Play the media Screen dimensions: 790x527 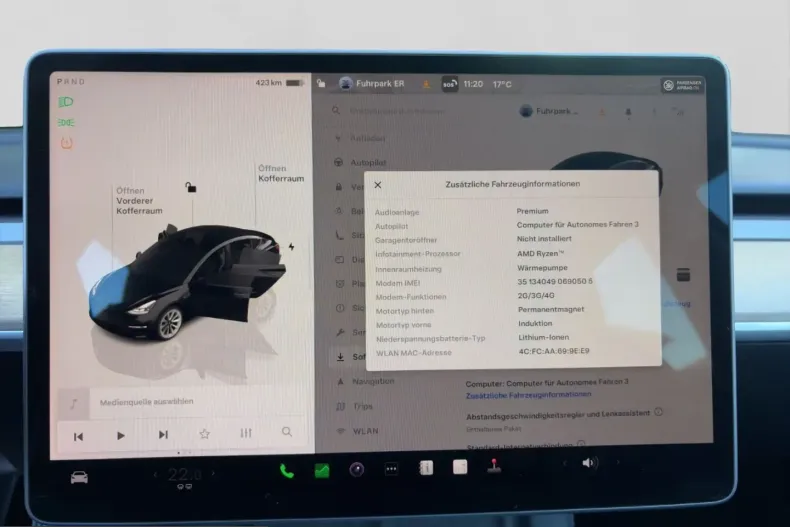pyautogui.click(x=120, y=435)
